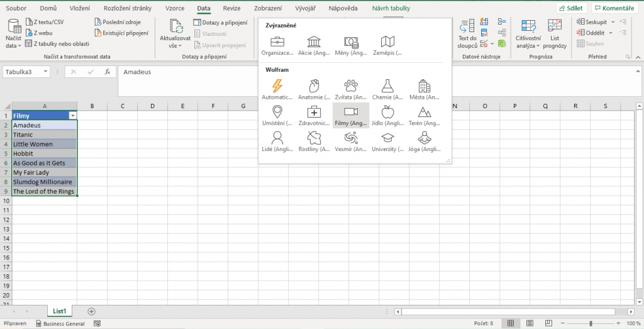Open the Filmy column filter dropdown
The width and height of the screenshot is (644, 329).
[73, 116]
